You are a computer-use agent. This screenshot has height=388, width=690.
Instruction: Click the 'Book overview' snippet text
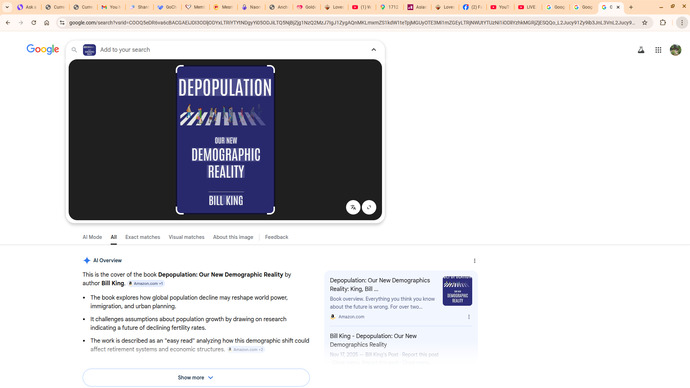[x=382, y=303]
